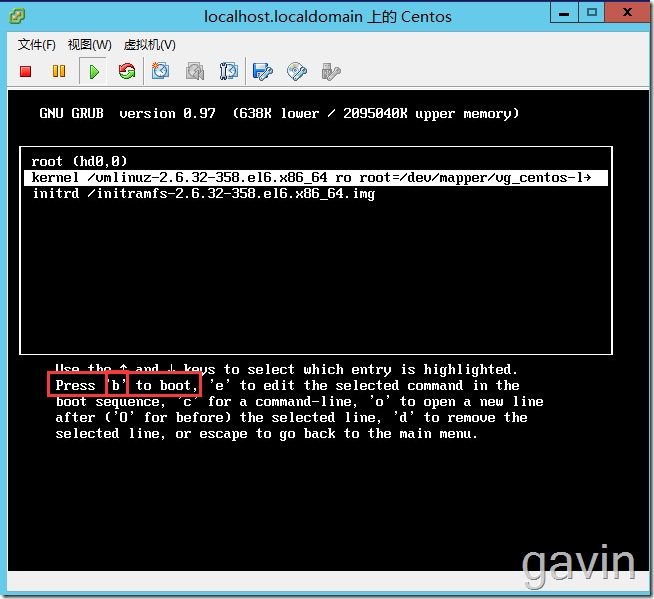Click 'selected line, or escape to go back' text
The height and width of the screenshot is (599, 654).
tap(195, 434)
